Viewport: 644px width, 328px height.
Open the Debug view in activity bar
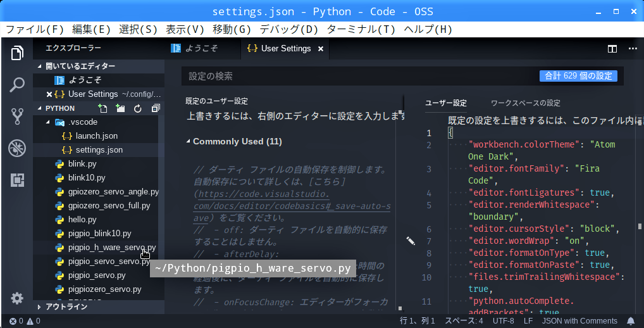click(17, 148)
